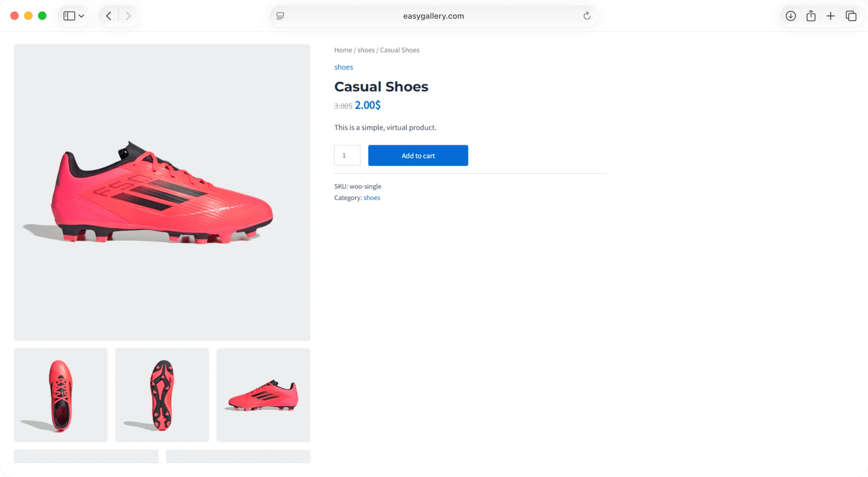The image size is (868, 477).
Task: Click the shoes breadcrumb link
Action: 366,50
